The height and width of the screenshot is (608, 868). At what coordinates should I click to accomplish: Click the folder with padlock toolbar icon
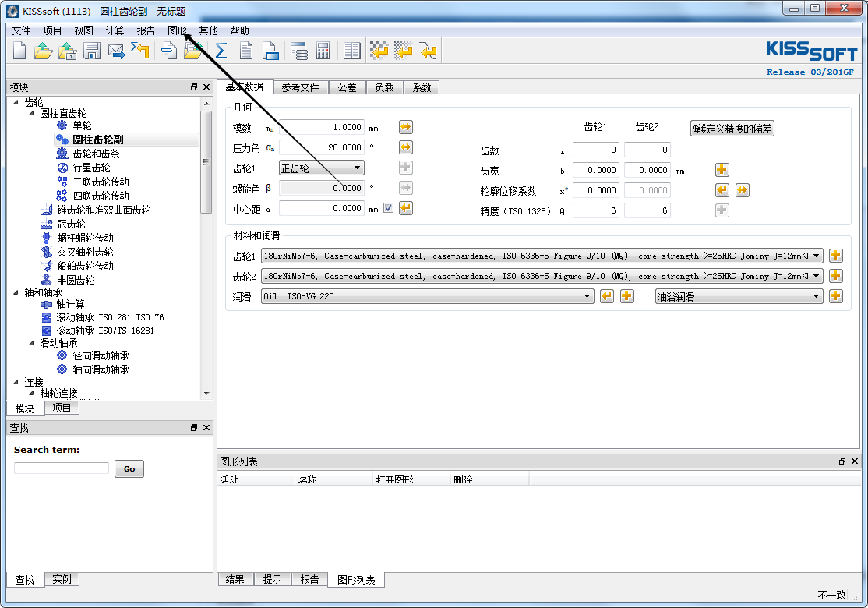pyautogui.click(x=68, y=51)
